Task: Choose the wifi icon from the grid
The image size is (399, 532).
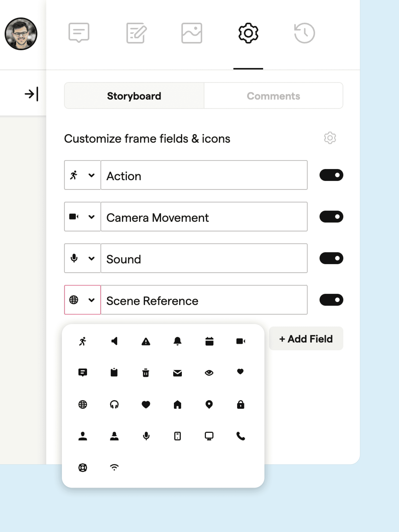Action: pos(115,467)
